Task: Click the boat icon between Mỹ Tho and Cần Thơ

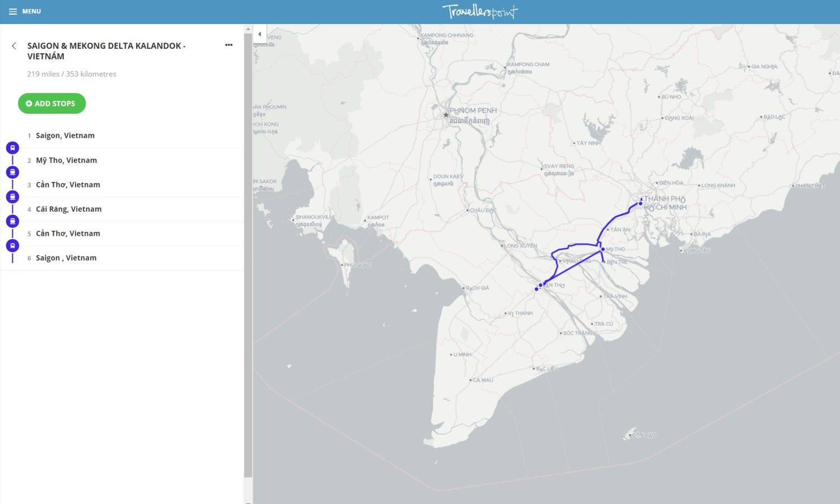Action: coord(12,172)
